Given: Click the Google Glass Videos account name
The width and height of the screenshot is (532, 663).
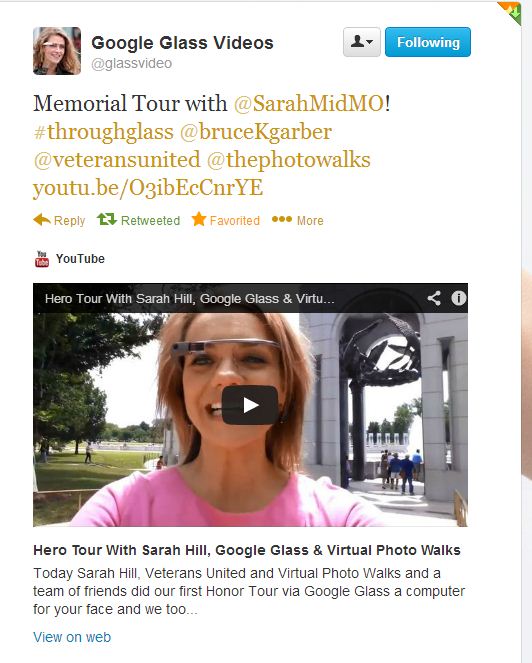Looking at the screenshot, I should pos(182,43).
